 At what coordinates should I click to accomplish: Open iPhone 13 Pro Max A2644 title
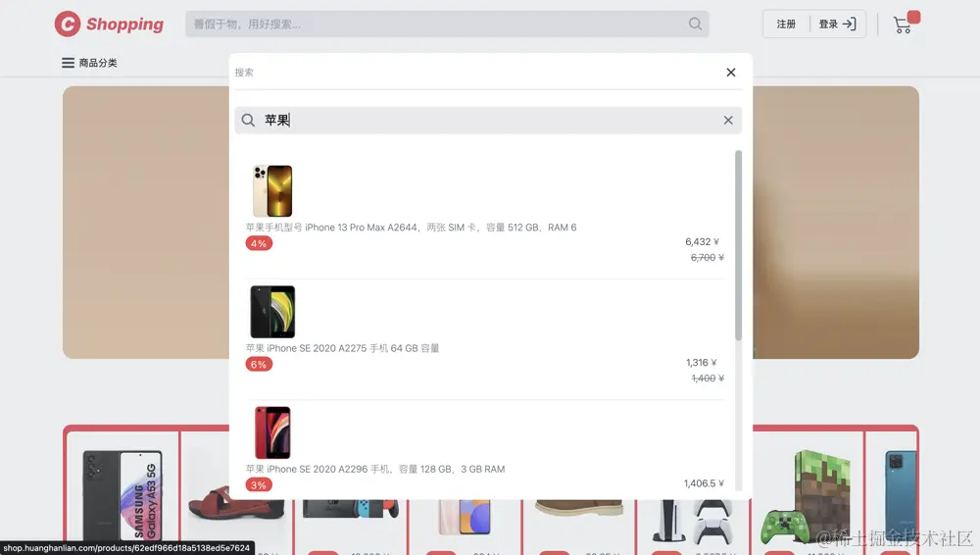(x=411, y=227)
